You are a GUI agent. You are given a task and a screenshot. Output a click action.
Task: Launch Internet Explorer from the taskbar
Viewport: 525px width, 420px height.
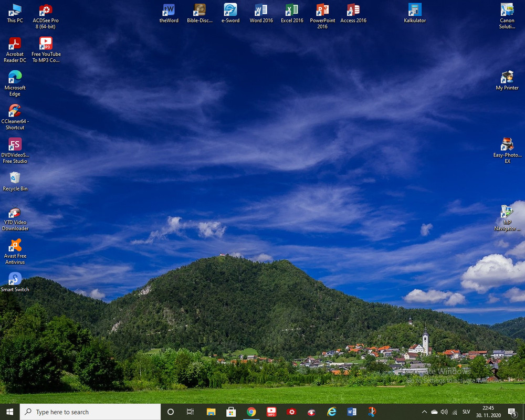(331, 412)
